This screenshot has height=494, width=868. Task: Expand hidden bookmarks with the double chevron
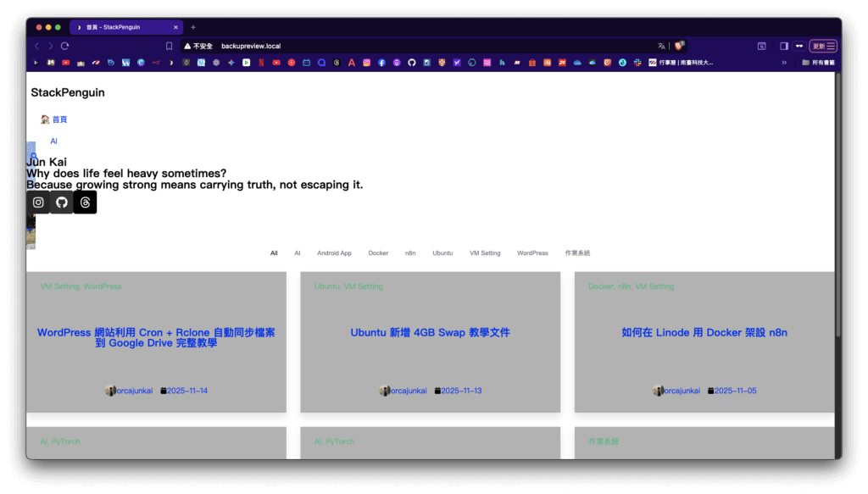click(784, 62)
